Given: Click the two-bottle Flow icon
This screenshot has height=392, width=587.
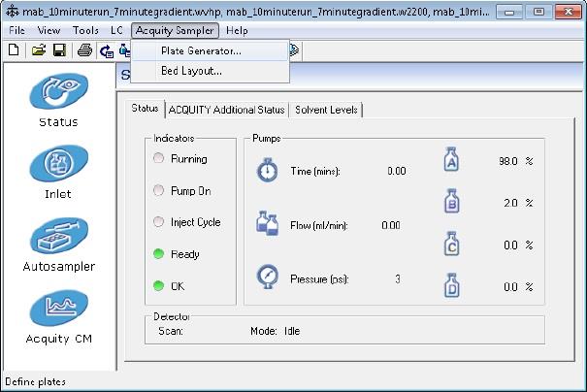Looking at the screenshot, I should 267,223.
